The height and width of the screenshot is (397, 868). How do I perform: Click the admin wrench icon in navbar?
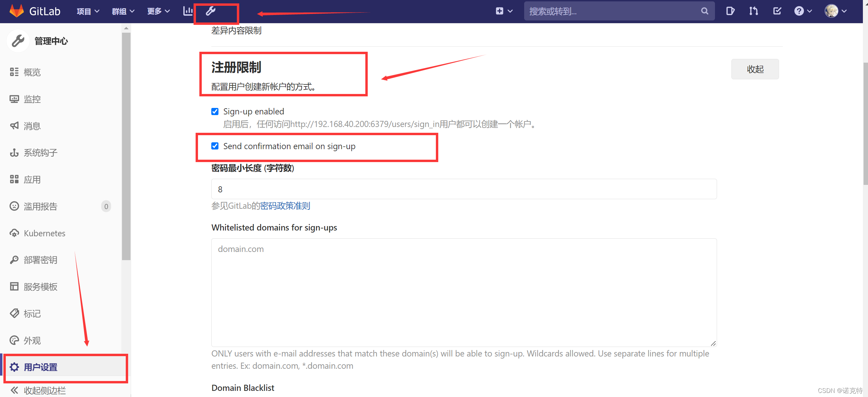(211, 11)
